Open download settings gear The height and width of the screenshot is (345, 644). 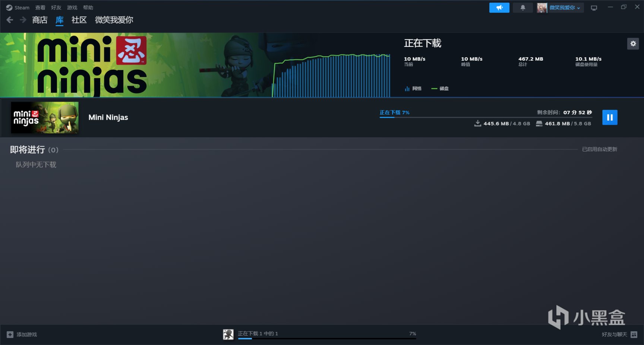pos(633,44)
